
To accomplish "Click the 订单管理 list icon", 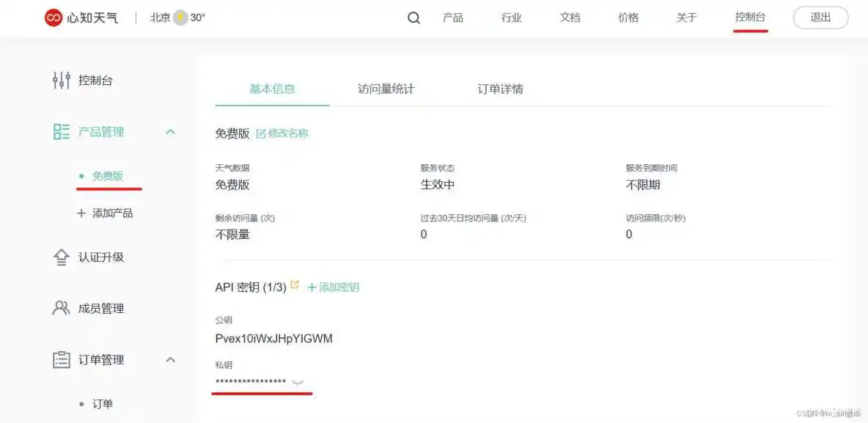I will [x=62, y=359].
